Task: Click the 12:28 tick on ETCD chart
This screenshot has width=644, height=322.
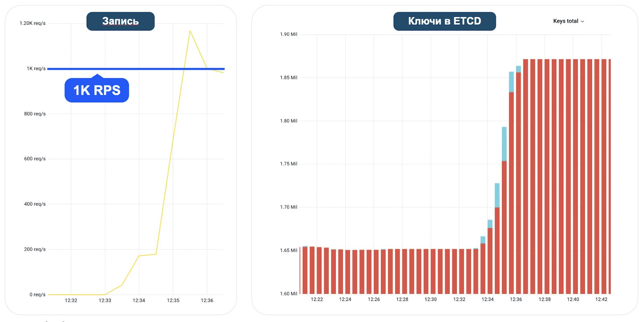Action: coord(402,299)
